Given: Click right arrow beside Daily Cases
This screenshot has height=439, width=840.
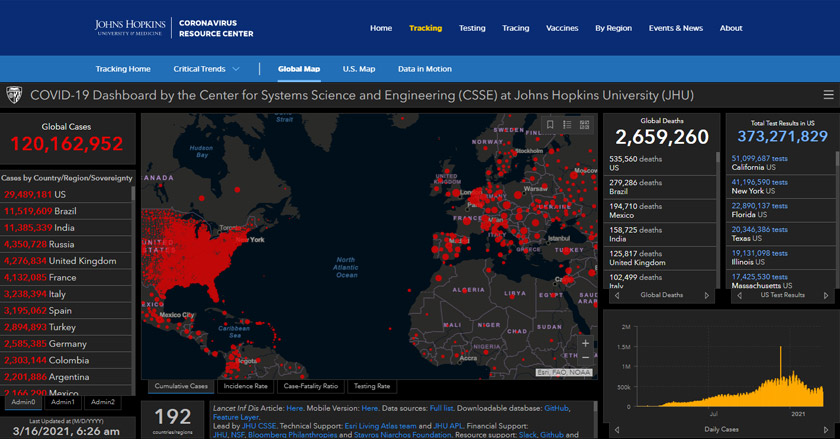Looking at the screenshot, I should (x=826, y=430).
